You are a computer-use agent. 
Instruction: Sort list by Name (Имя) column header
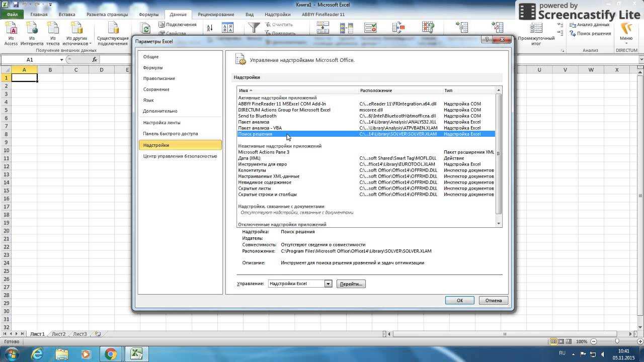point(298,90)
